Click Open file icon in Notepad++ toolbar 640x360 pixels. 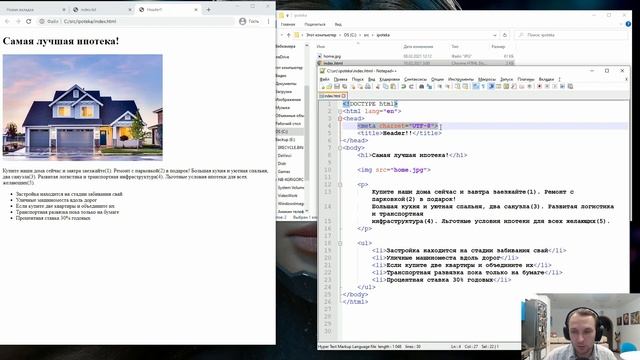coord(329,87)
